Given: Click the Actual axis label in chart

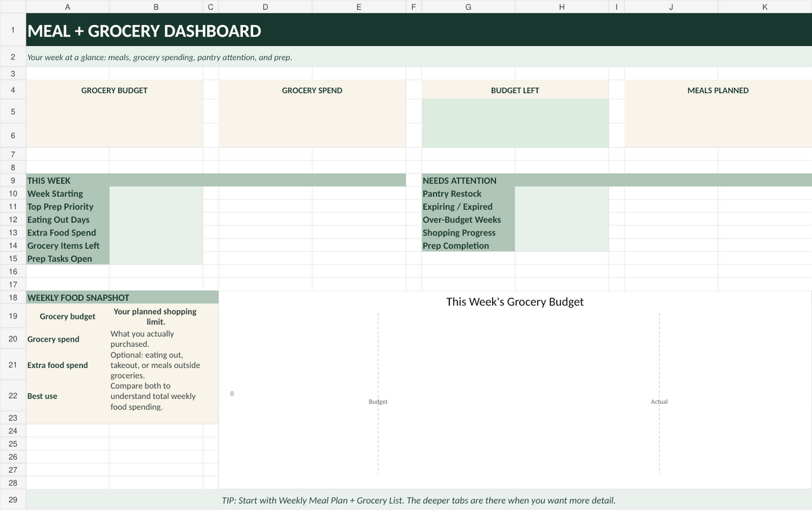Looking at the screenshot, I should pos(659,402).
